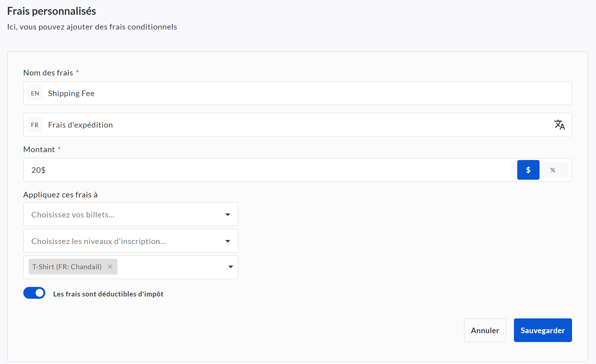Click Sauvegarder to save the fee

point(543,330)
